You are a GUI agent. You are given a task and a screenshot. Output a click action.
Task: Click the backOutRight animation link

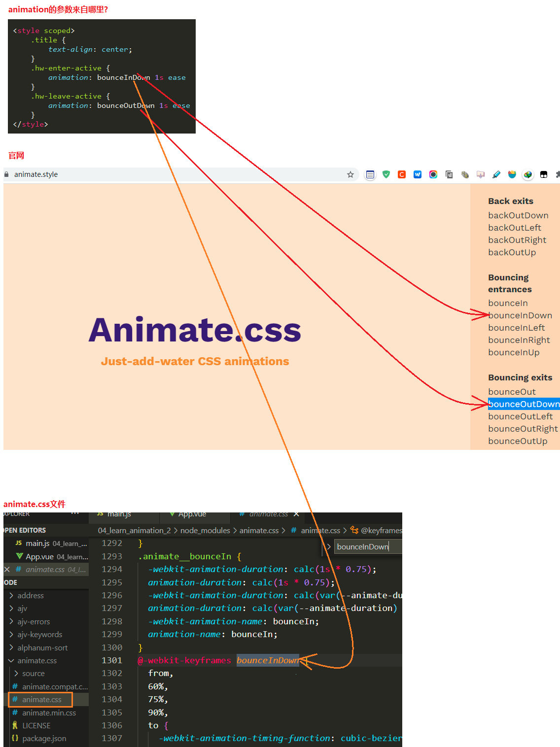tap(517, 240)
